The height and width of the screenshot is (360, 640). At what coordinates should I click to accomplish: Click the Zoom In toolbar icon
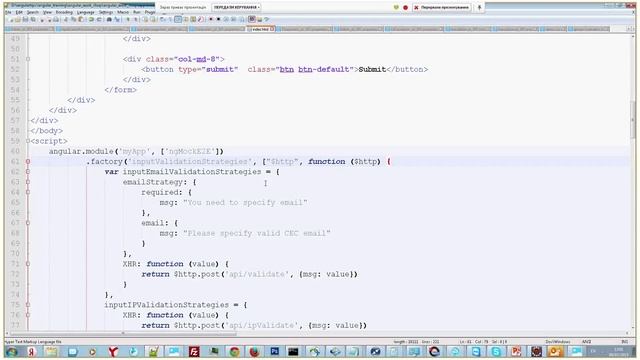128,19
